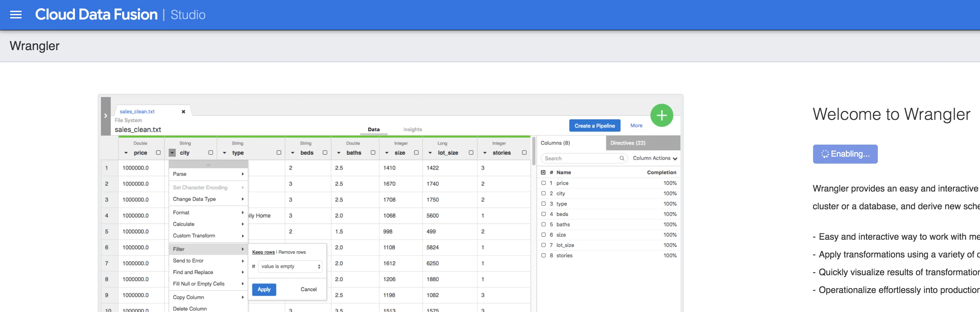Click the Enabling... button

[x=845, y=154]
